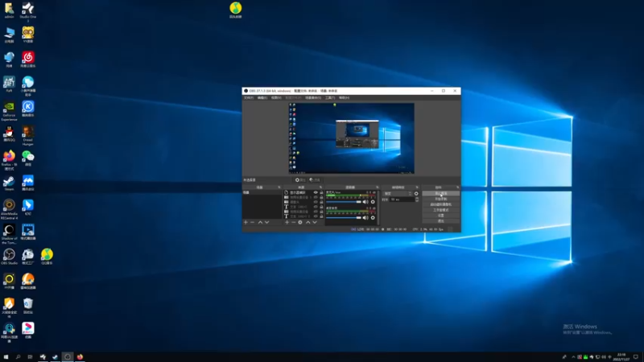Toggle the lock of the Display Capture source
The image size is (644, 362).
pyautogui.click(x=321, y=192)
